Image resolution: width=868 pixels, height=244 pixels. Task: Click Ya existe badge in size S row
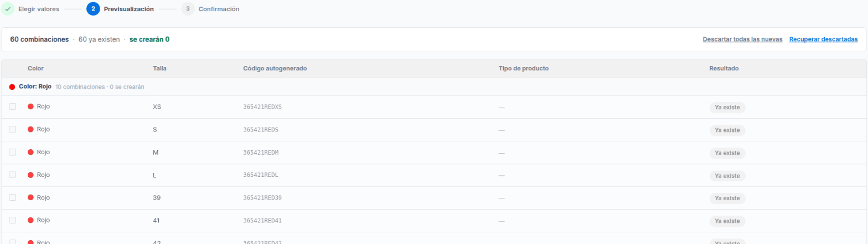click(727, 130)
